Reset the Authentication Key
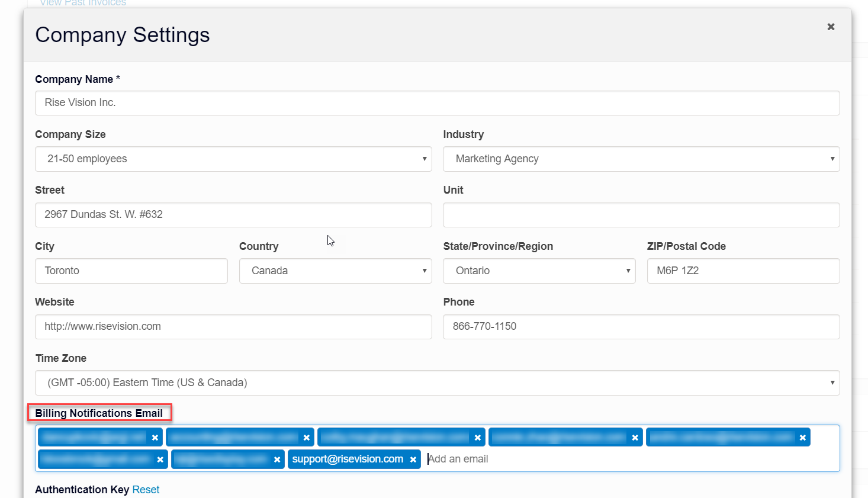Viewport: 868px width, 498px height. tap(146, 490)
